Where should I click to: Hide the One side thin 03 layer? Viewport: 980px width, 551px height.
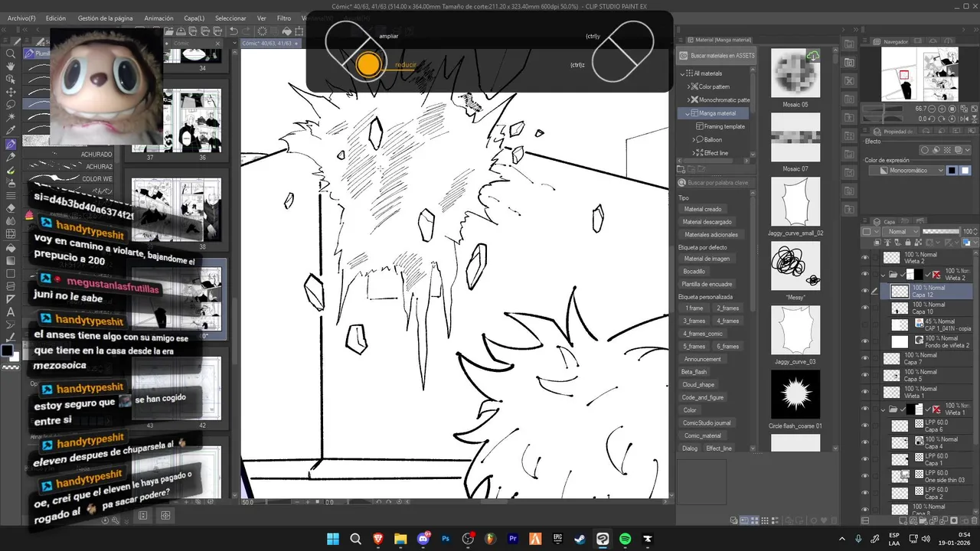click(866, 476)
